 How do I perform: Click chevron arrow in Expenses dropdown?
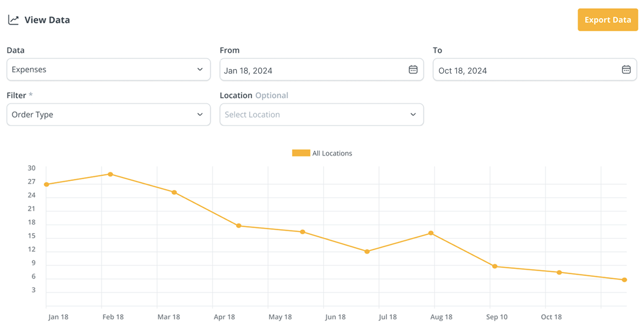(x=200, y=70)
